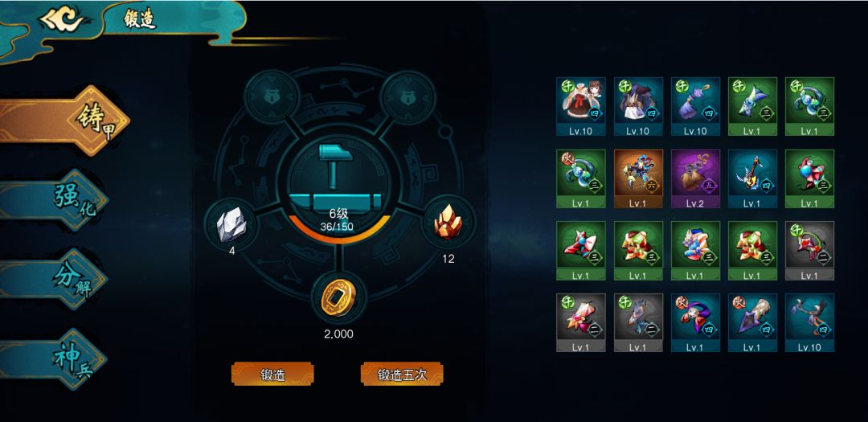Click the left locked forge slot
Viewport: 868px width, 422px height.
point(272,97)
